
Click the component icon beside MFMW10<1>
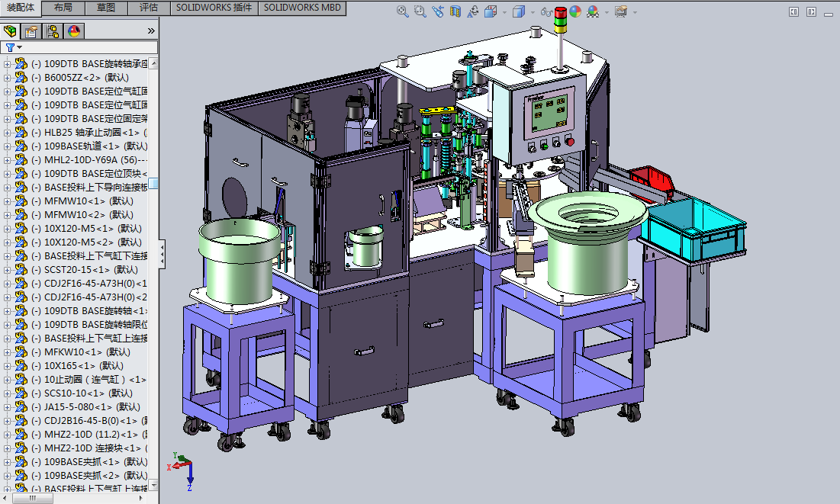pyautogui.click(x=21, y=201)
